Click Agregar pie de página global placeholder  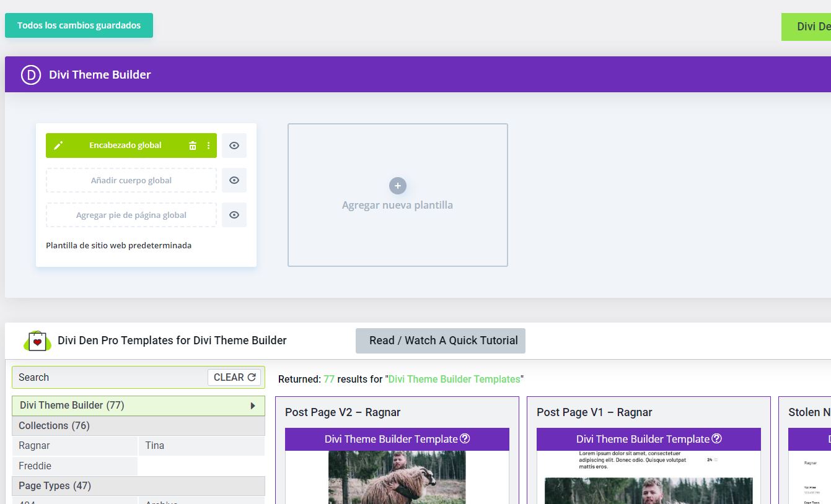pyautogui.click(x=131, y=215)
